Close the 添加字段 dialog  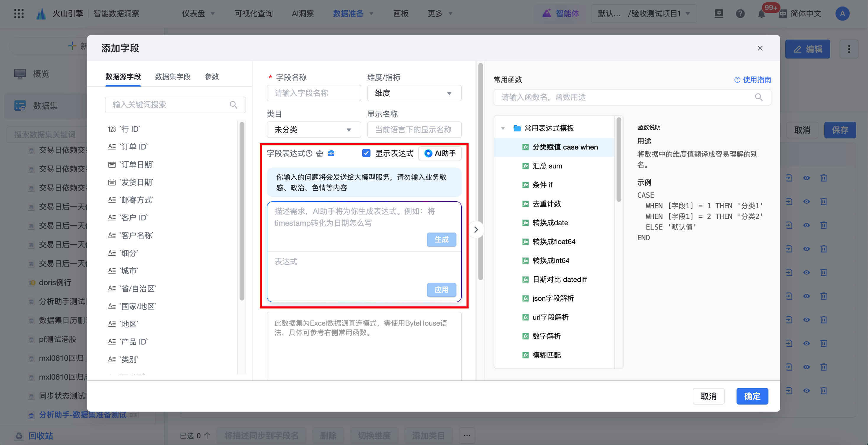760,48
